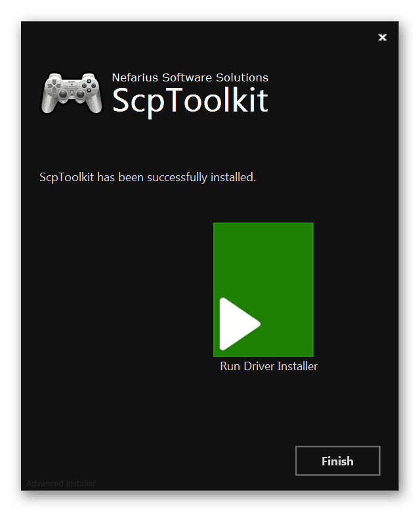The height and width of the screenshot is (512, 420).
Task: Close the ScpToolkit installer window
Action: click(x=383, y=37)
